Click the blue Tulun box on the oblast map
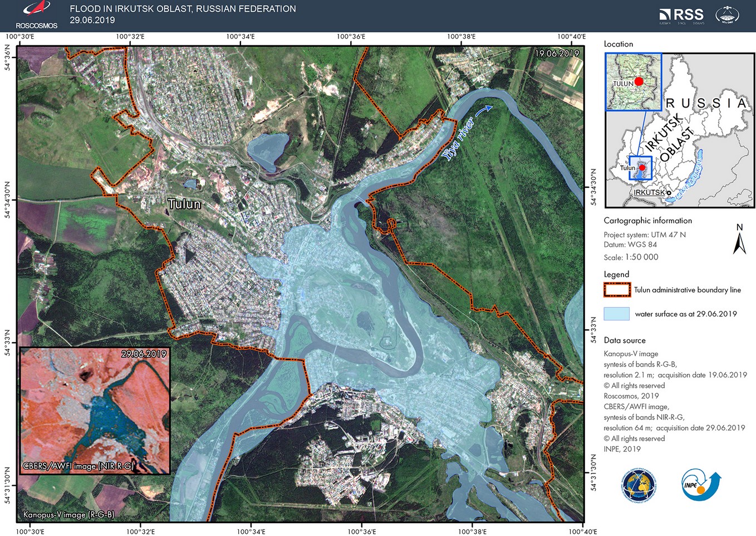The height and width of the screenshot is (536, 756). 640,168
